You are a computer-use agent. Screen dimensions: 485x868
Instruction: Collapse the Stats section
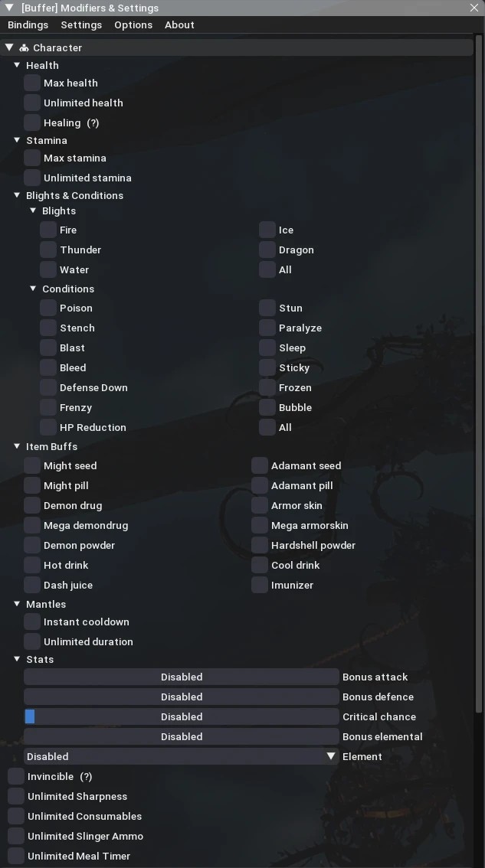click(17, 659)
